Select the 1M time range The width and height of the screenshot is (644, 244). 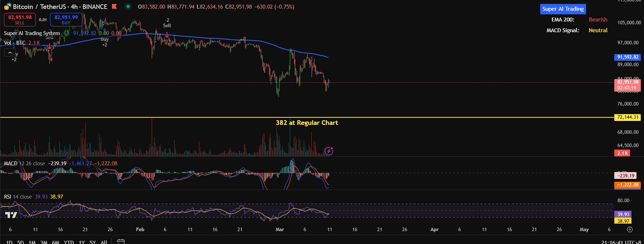[32, 242]
